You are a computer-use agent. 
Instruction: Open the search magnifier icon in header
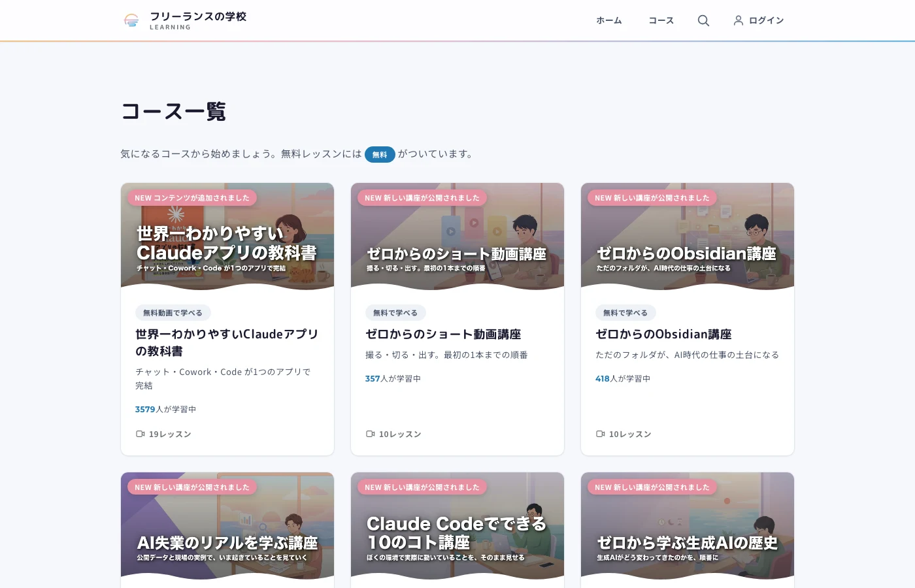pyautogui.click(x=703, y=21)
